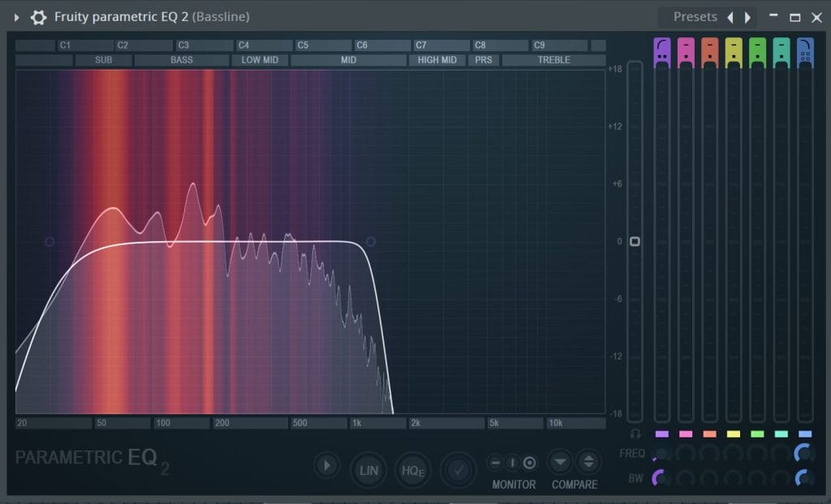Click the main level slider handle at 0 dB
Screen dimensions: 831x504
pos(635,242)
